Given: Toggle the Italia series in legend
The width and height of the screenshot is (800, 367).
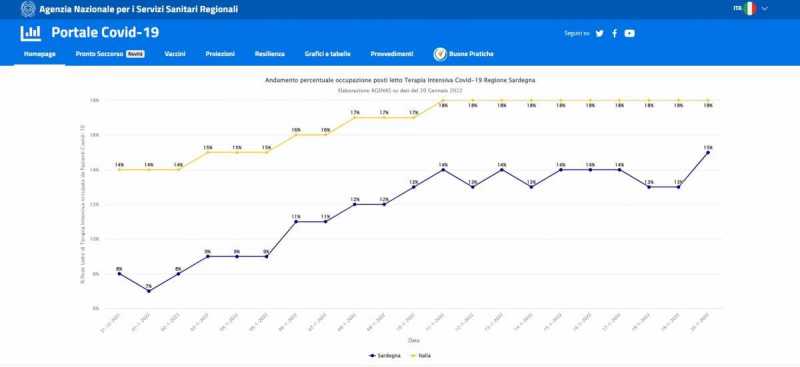Looking at the screenshot, I should [x=421, y=355].
